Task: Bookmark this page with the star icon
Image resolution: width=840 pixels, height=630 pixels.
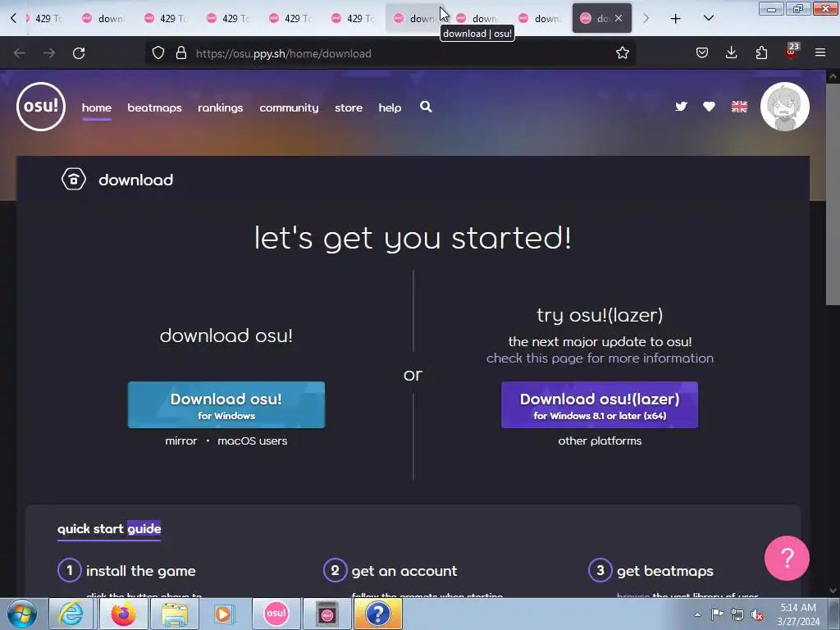Action: (622, 53)
